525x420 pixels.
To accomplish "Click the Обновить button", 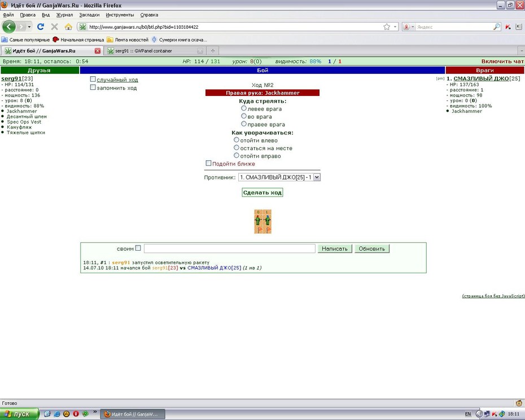I will click(x=372, y=248).
